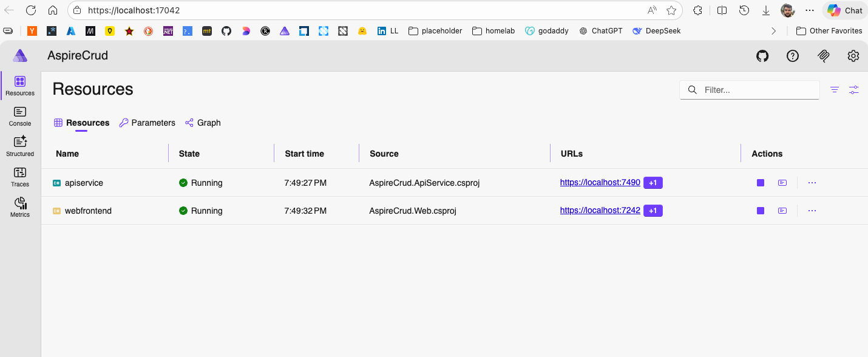This screenshot has width=868, height=357.
Task: Open more actions menu for apiservice
Action: (812, 183)
